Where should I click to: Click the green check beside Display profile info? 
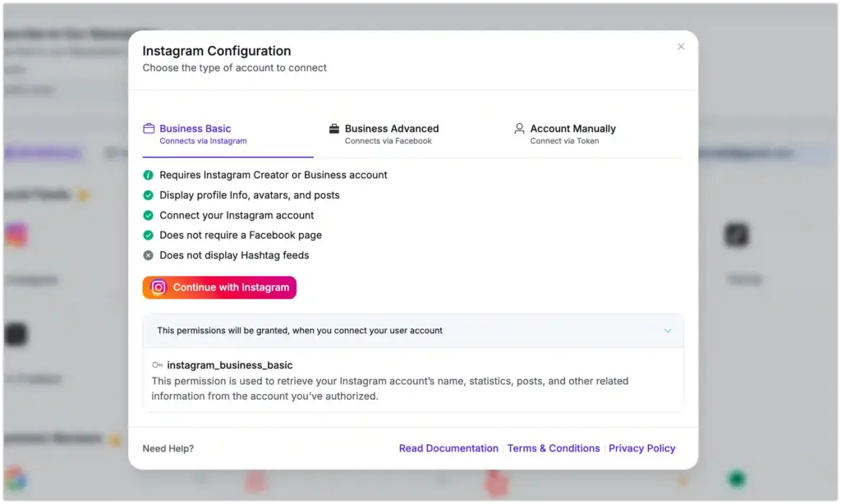[148, 195]
